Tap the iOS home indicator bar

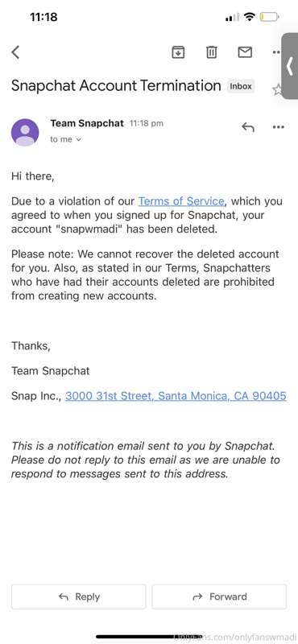150,637
